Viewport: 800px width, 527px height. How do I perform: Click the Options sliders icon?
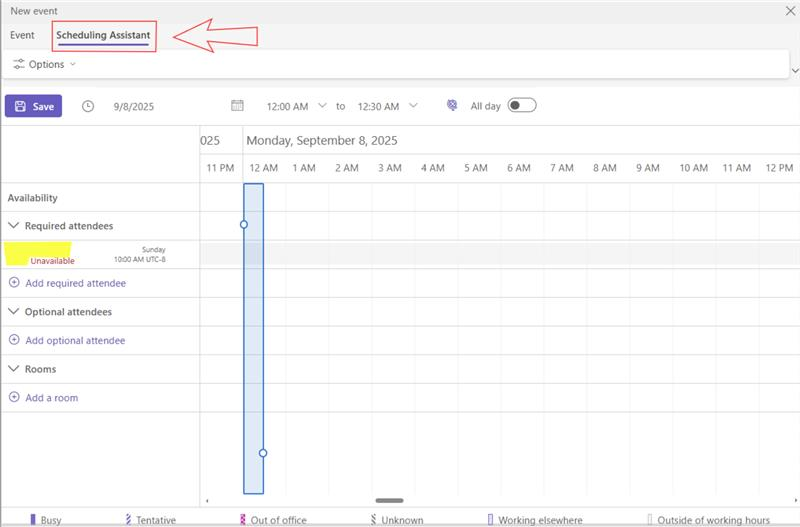click(x=19, y=64)
